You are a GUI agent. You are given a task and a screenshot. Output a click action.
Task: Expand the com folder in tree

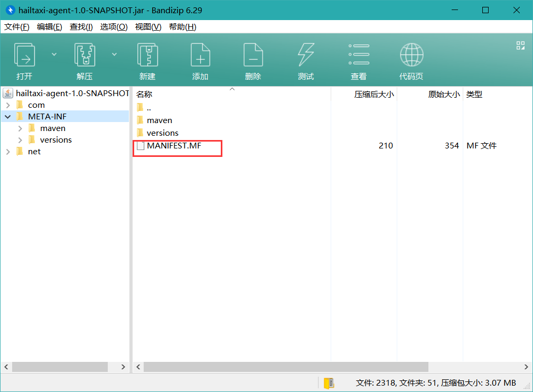(x=8, y=105)
